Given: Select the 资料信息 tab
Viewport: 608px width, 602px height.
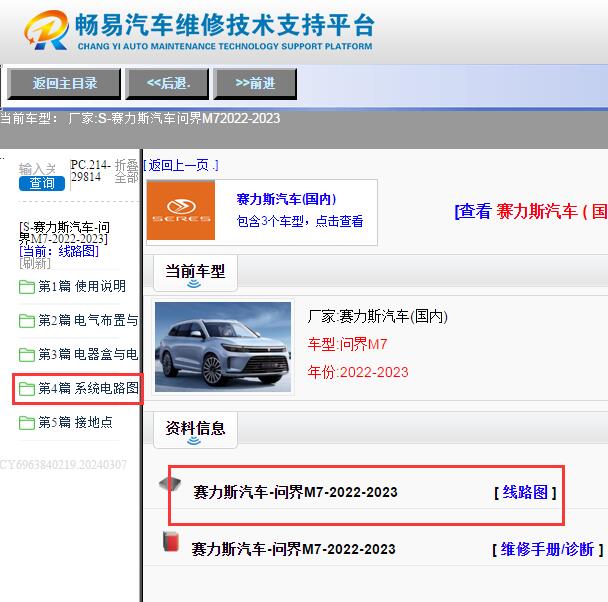Looking at the screenshot, I should click(195, 430).
